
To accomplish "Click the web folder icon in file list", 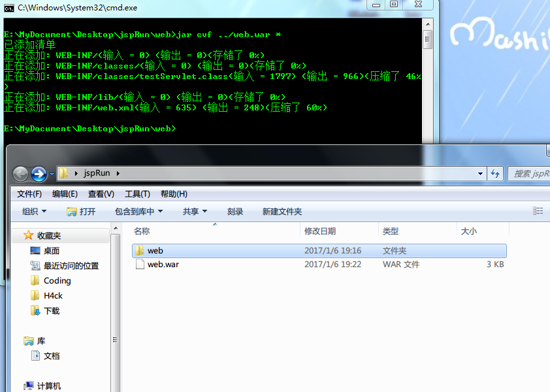I will [140, 250].
